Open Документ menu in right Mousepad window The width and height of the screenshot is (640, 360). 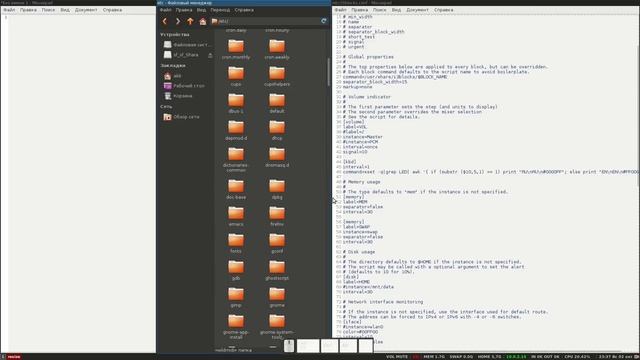[418, 10]
